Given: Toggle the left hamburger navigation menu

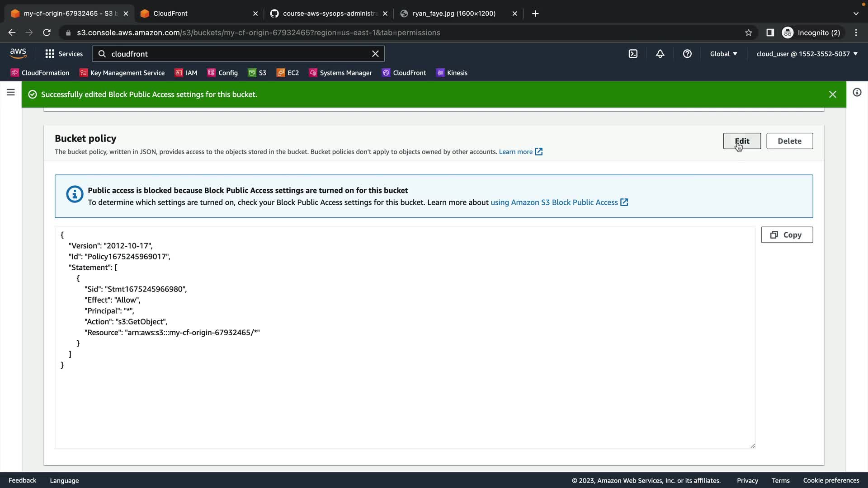Looking at the screenshot, I should tap(11, 93).
